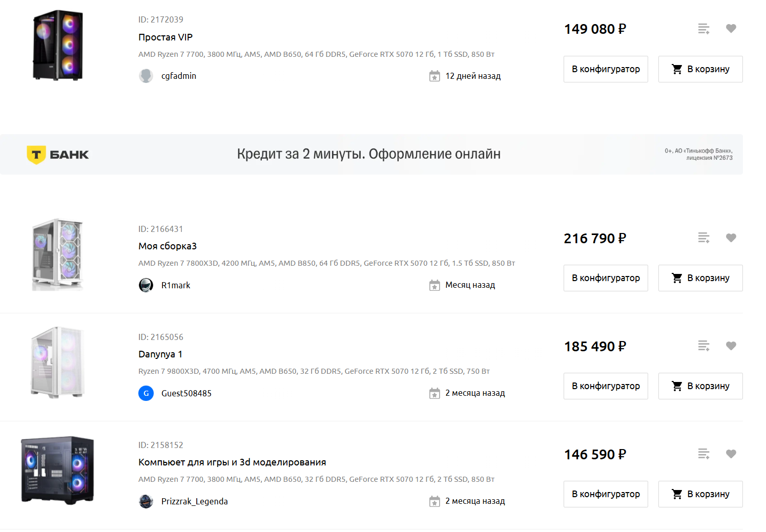
Task: Open white case thumbnail of Danynya 1
Action: click(57, 363)
